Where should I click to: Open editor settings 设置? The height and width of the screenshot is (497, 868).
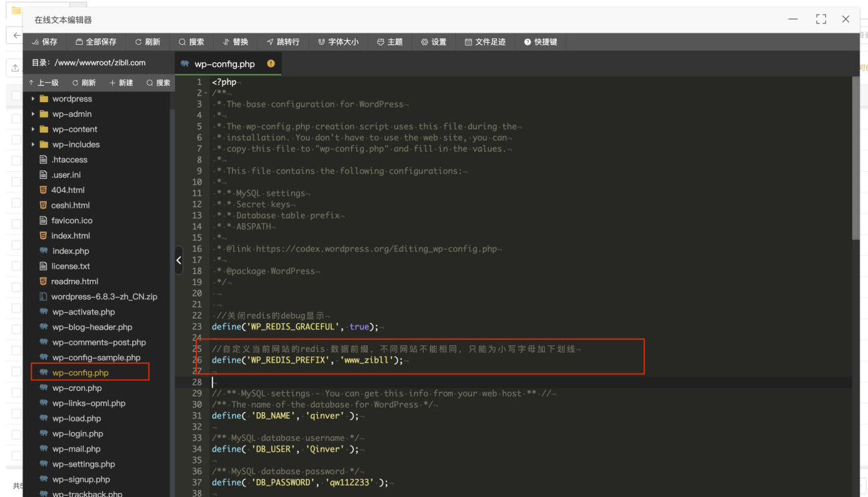point(433,41)
